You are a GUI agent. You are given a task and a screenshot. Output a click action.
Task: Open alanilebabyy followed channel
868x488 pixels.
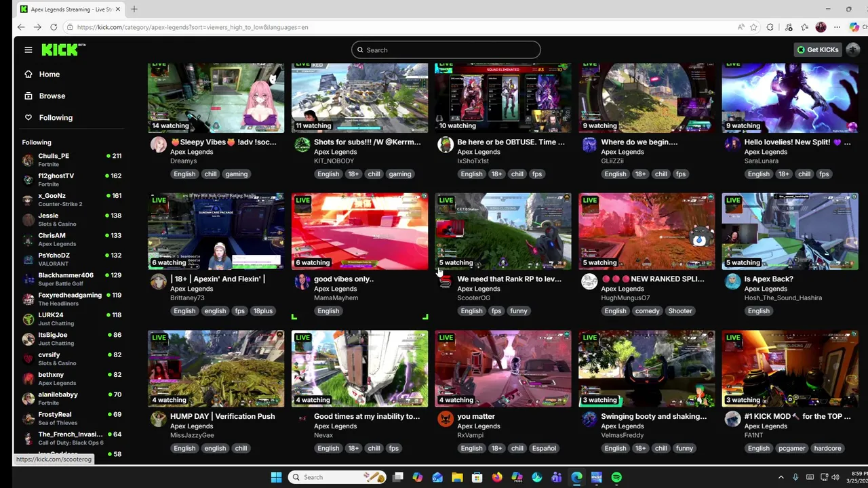pyautogui.click(x=71, y=398)
